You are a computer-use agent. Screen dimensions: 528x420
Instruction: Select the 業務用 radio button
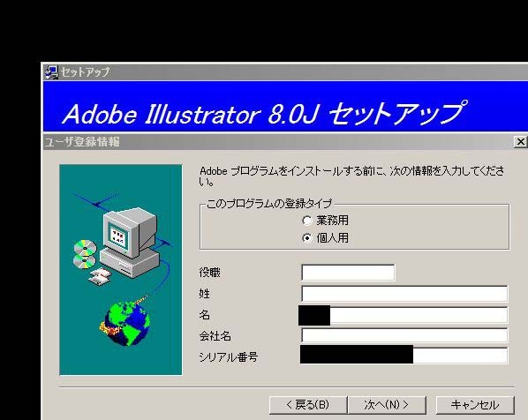tap(306, 221)
